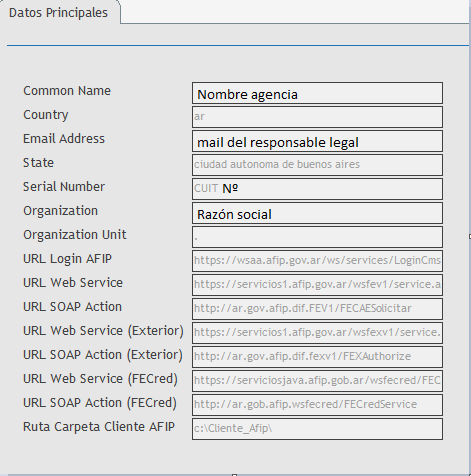Screen dimensions: 471x476
Task: Click the URL Login AFIP label
Action: (x=67, y=259)
